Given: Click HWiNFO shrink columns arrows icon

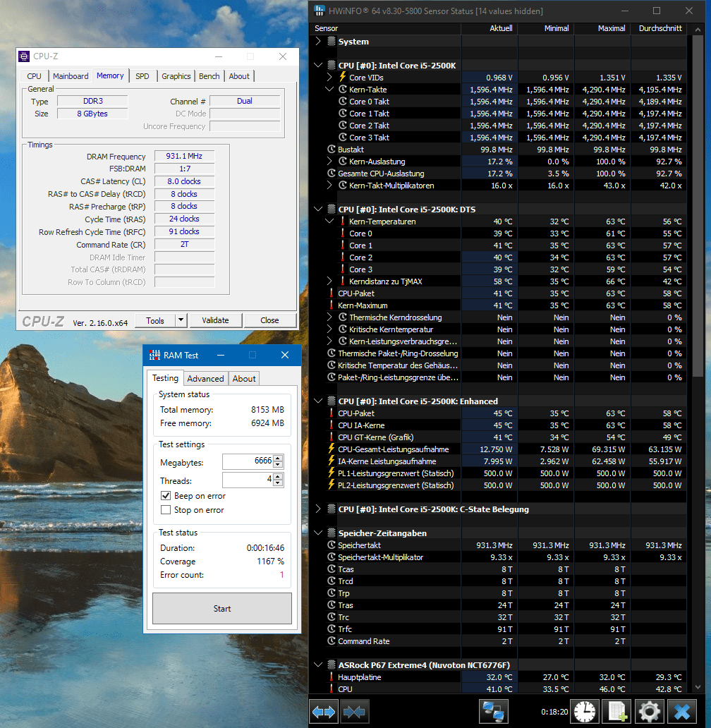Looking at the screenshot, I should [354, 712].
